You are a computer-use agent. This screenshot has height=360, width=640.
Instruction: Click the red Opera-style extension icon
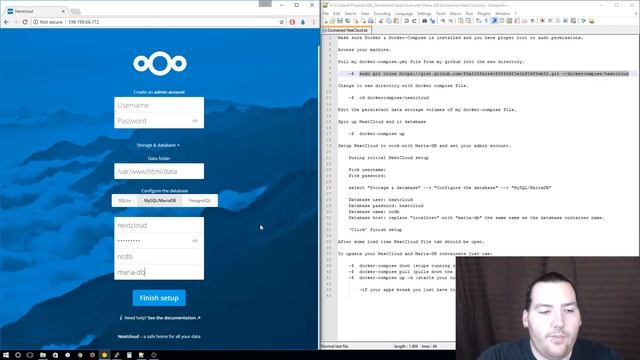(x=292, y=22)
